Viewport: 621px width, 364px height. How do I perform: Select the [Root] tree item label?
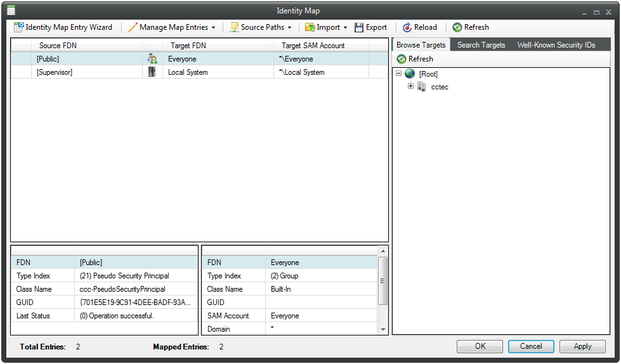tap(428, 74)
